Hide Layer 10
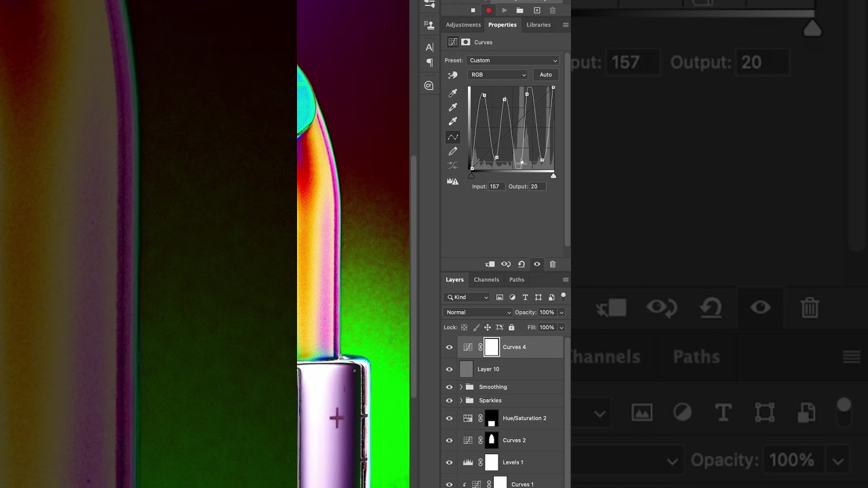Screen dimensions: 868x488 (449, 369)
